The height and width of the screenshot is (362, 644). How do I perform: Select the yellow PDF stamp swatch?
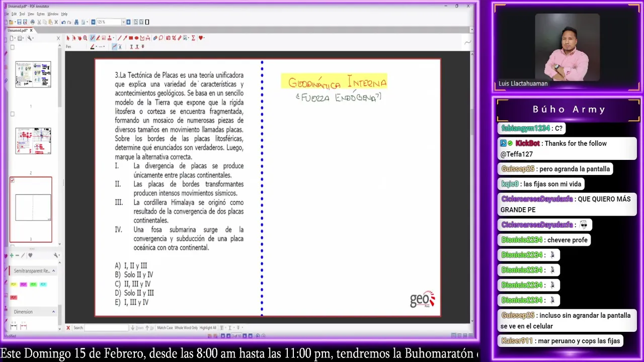14,284
